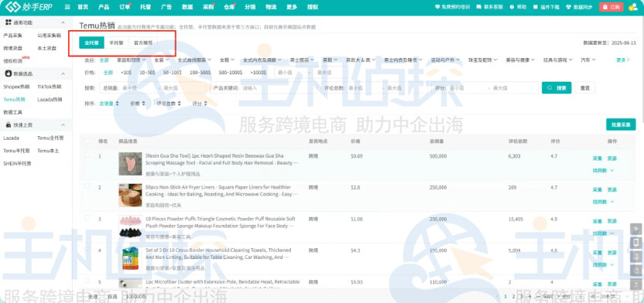Screen dimensions: 644x303
Task: Tick checkbox for rank 3 Powder Puffs row
Action: [x=87, y=218]
